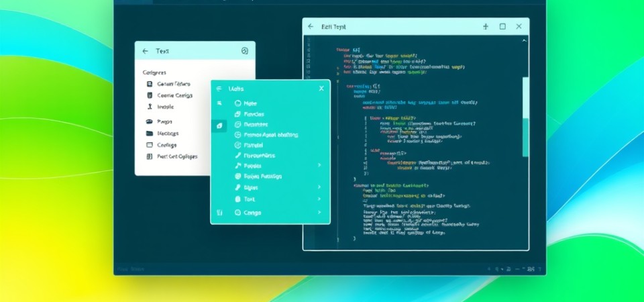Expand the chevron on the key icon menu row
644x302 pixels.
[x=319, y=187]
